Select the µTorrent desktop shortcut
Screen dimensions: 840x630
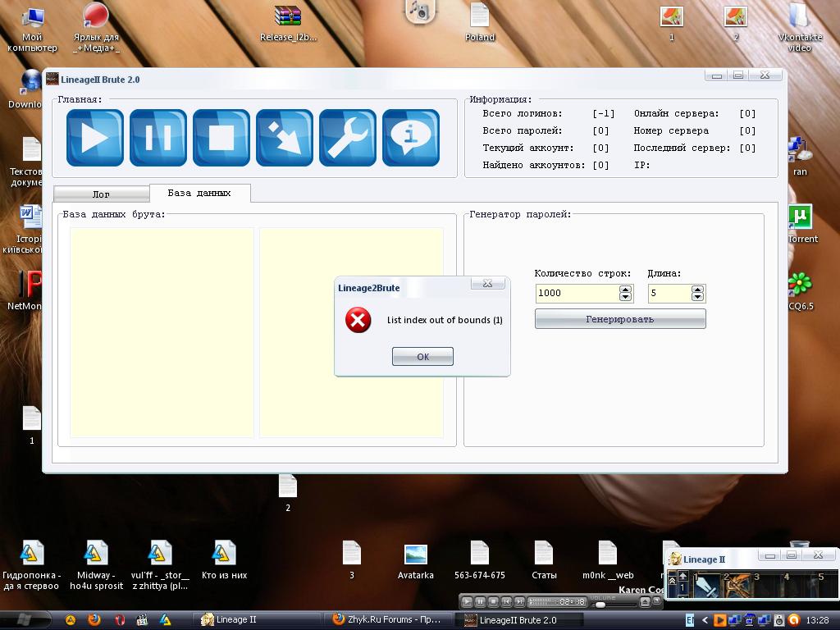(x=802, y=224)
